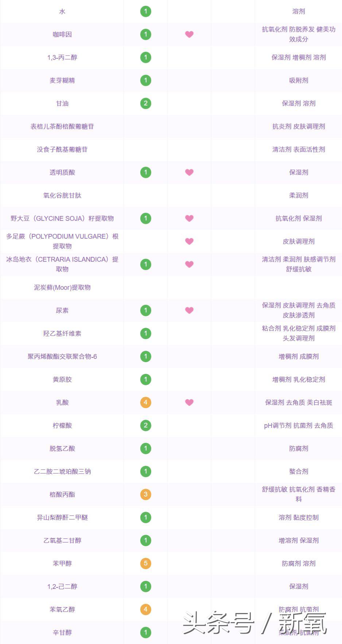Image resolution: width=342 pixels, height=644 pixels.
Task: Click the heart icon in the 尿素 row
Action: [x=189, y=310]
